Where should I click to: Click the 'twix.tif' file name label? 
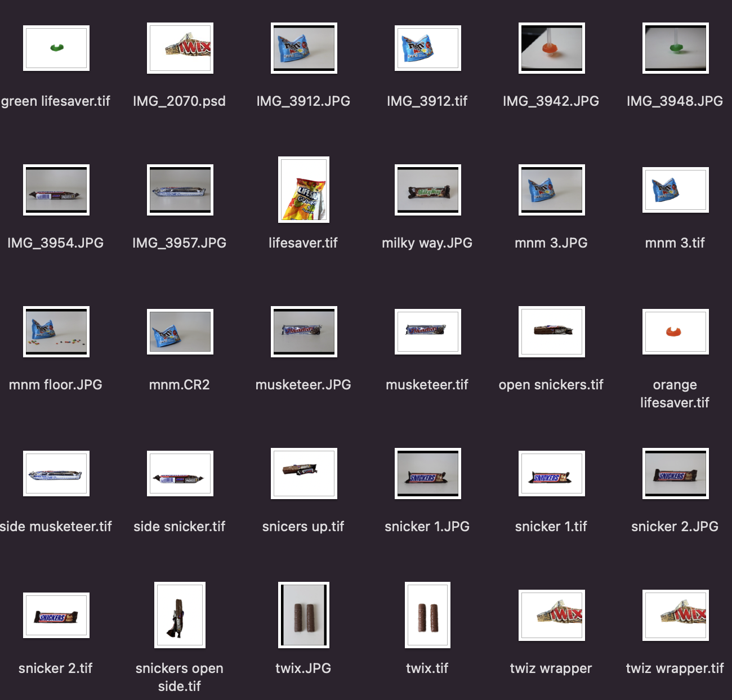427,668
